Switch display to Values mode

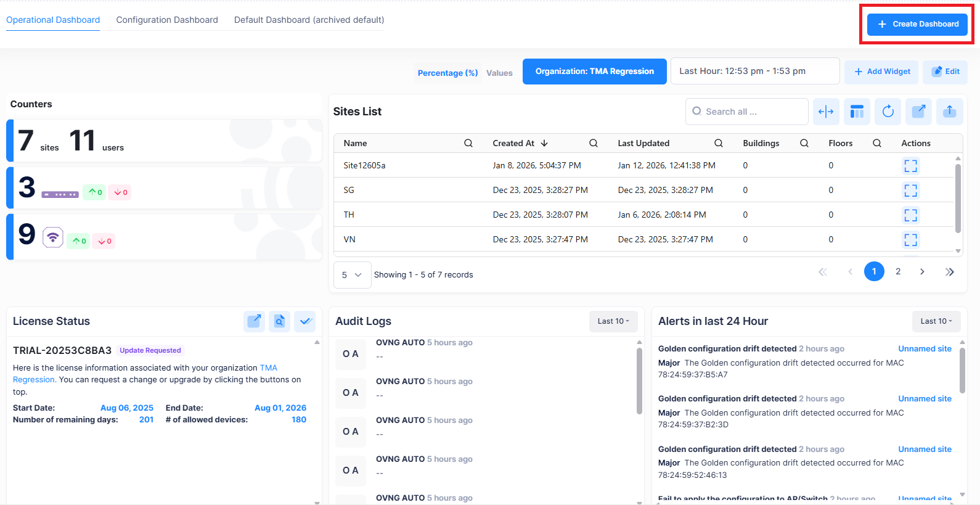pyautogui.click(x=499, y=73)
